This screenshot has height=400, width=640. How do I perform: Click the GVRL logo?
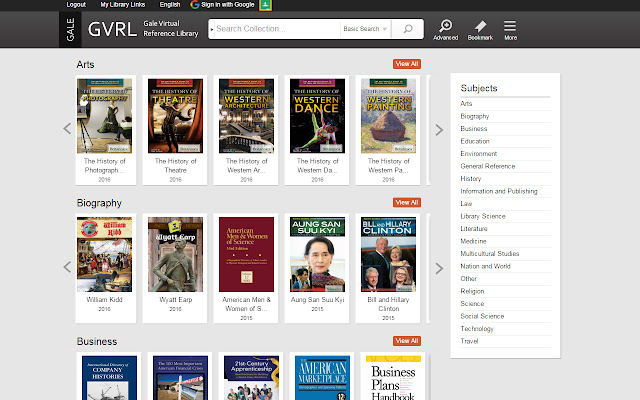112,29
